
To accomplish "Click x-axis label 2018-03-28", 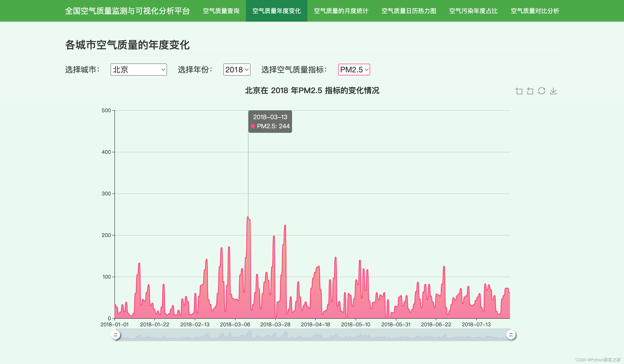I will [275, 324].
